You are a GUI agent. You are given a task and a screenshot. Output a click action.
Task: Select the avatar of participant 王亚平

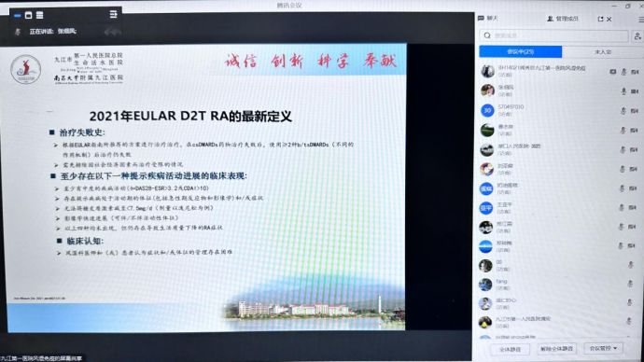pos(486,208)
